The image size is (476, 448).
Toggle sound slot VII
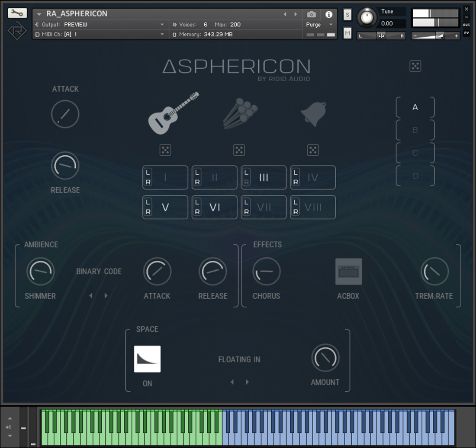pos(264,207)
